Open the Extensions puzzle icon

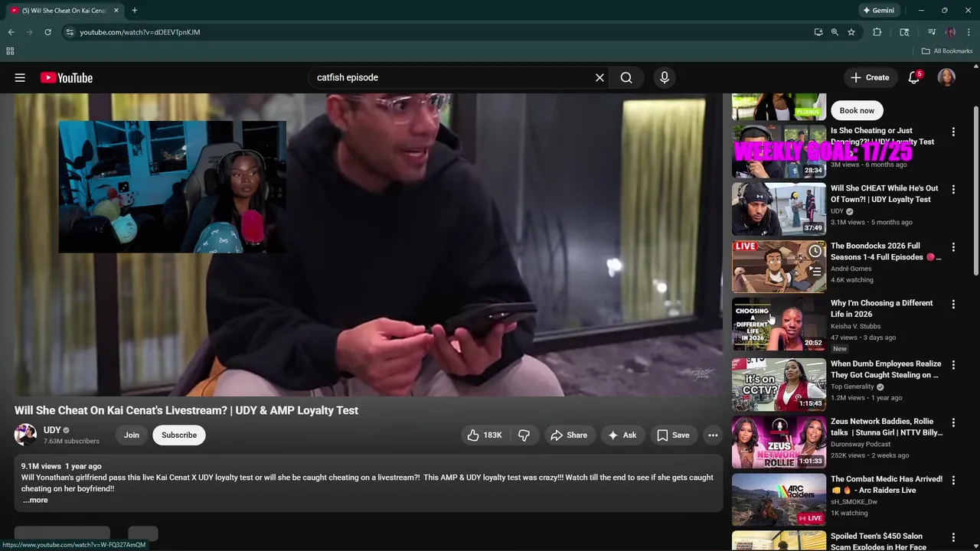[x=877, y=32]
